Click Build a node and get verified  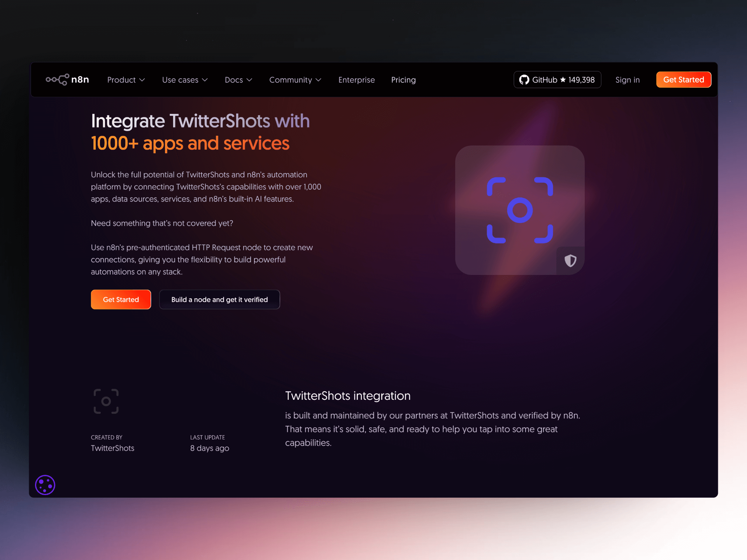pyautogui.click(x=219, y=299)
